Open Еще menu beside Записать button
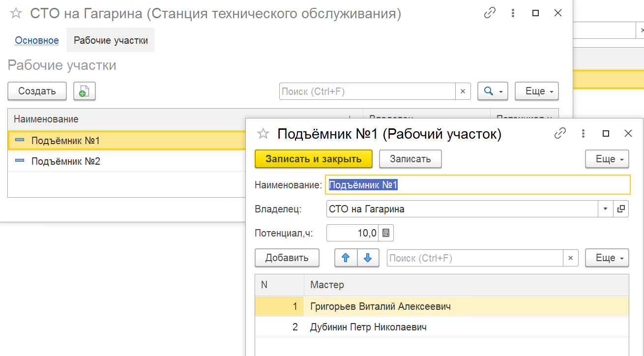 (607, 159)
